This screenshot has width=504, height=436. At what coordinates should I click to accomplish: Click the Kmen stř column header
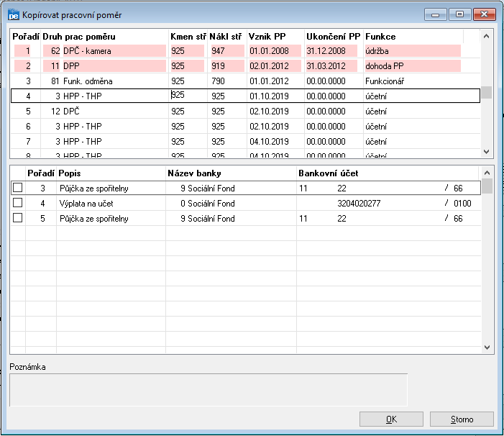(x=188, y=36)
